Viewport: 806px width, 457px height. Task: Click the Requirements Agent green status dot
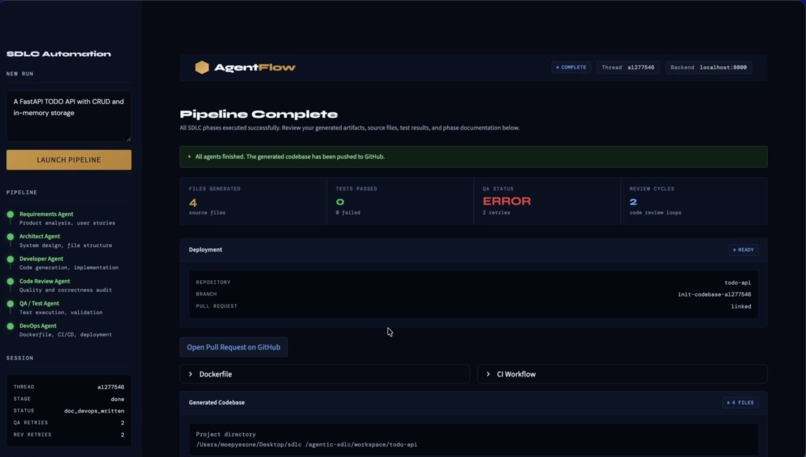point(10,214)
